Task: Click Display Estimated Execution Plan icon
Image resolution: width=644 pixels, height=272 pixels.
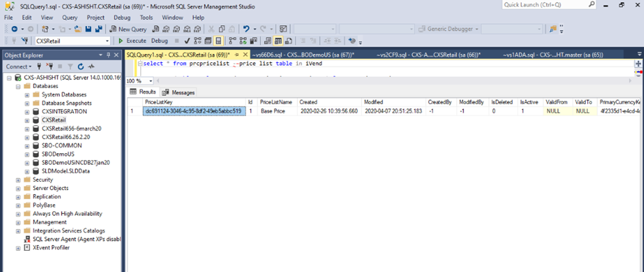Action: point(198,40)
